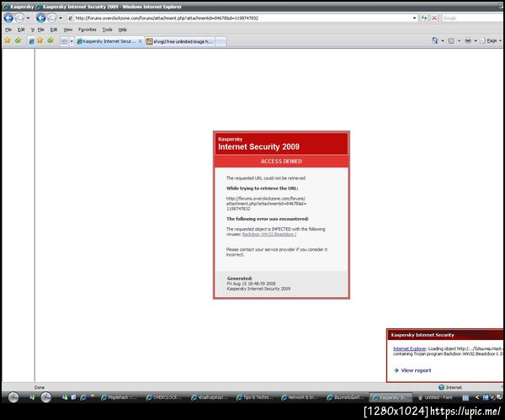Click the Feeds toolbar icon

(451, 41)
